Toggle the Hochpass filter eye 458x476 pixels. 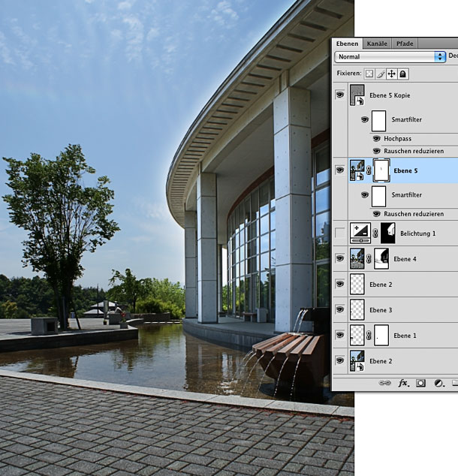pos(376,138)
